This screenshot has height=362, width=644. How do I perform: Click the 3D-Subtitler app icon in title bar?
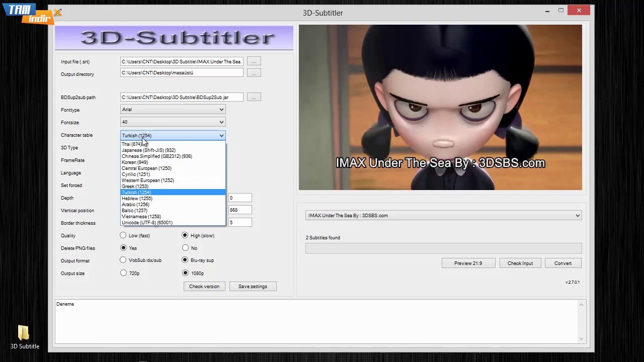[x=58, y=13]
